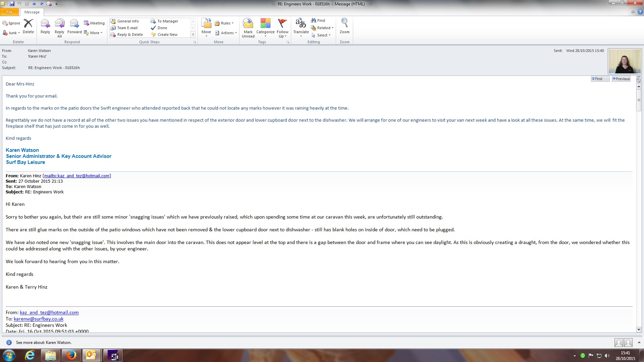Expand the Quick Steps gallery
Screen dimensions: 644x362
(193, 35)
